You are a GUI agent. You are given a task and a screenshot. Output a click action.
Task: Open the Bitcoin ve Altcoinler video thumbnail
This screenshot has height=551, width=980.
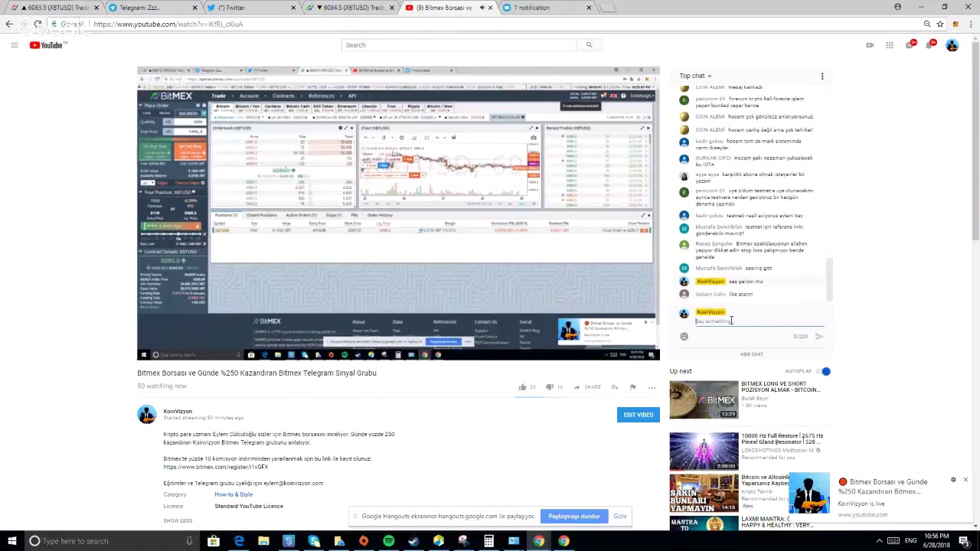[704, 494]
